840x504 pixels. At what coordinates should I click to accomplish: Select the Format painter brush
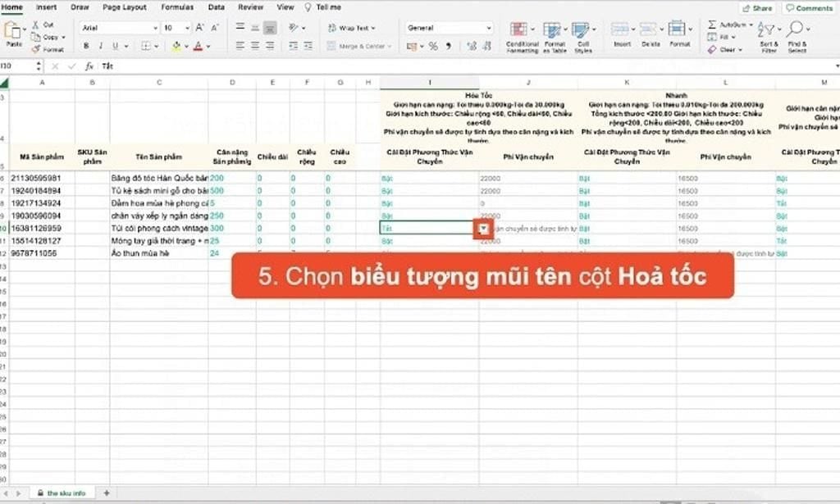click(37, 49)
